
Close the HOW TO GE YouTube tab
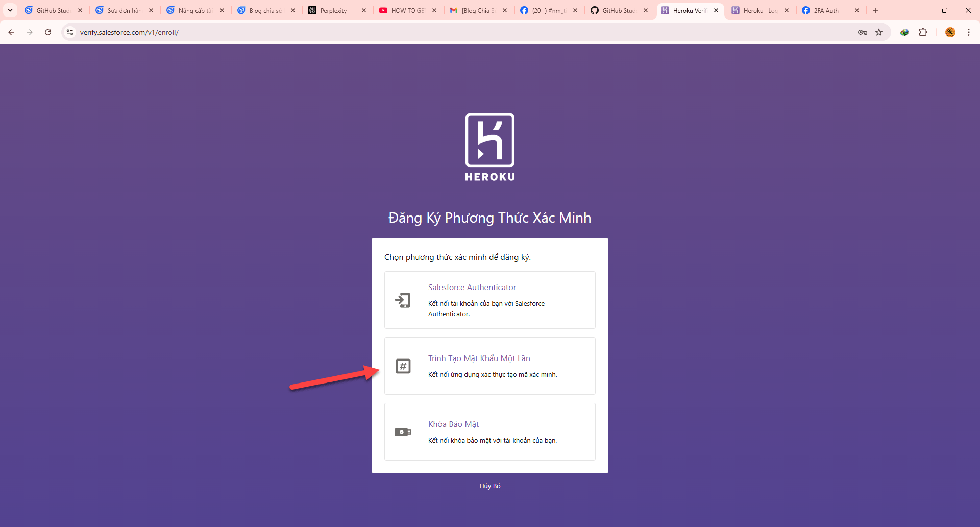click(x=434, y=10)
